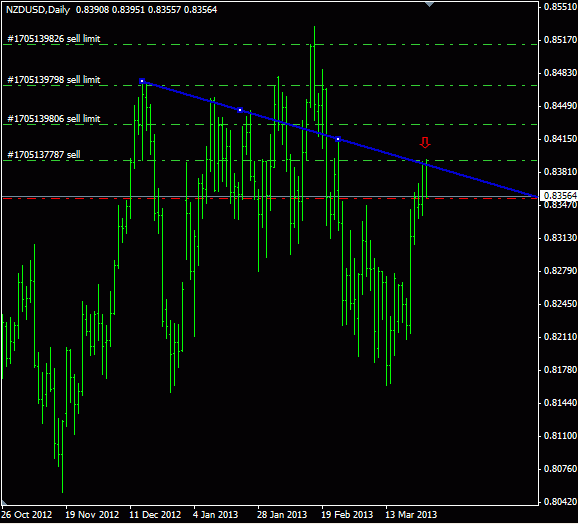Image resolution: width=578 pixels, height=524 pixels.
Task: Select trendline's middle anchor point in January
Action: [240, 110]
